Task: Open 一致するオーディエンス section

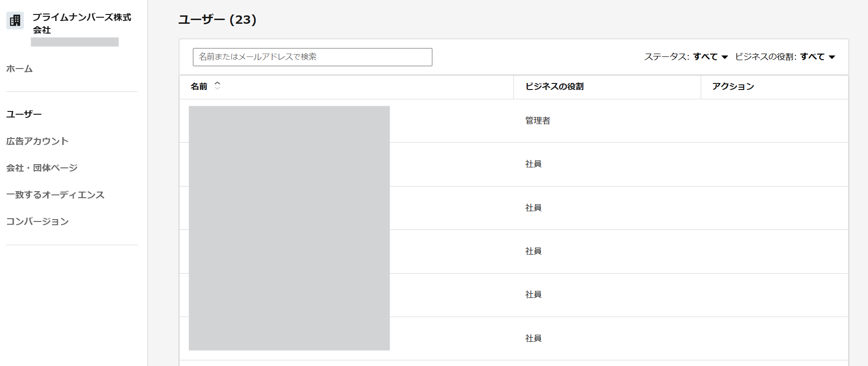Action: pos(55,195)
